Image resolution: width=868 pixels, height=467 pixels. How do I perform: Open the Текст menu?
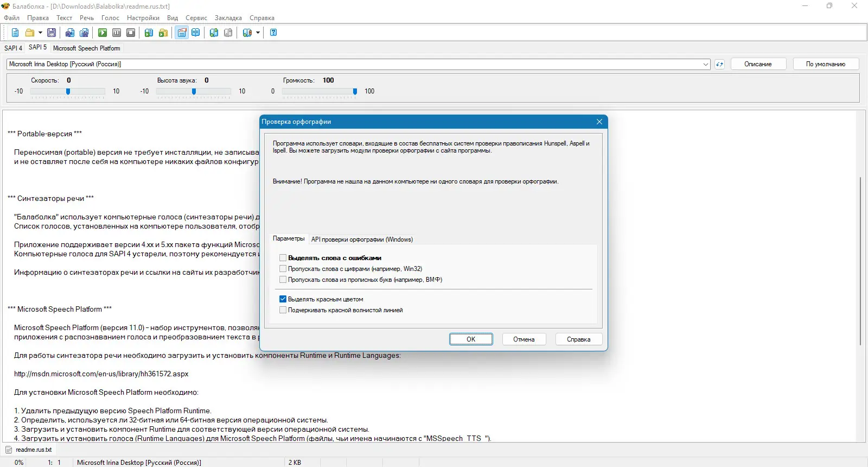64,18
